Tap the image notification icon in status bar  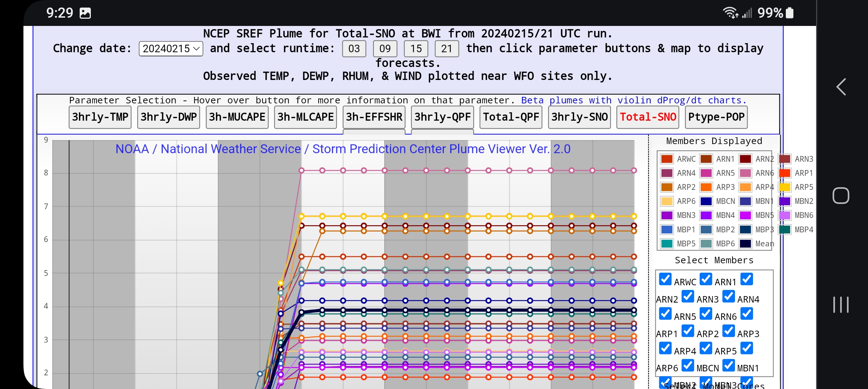85,13
